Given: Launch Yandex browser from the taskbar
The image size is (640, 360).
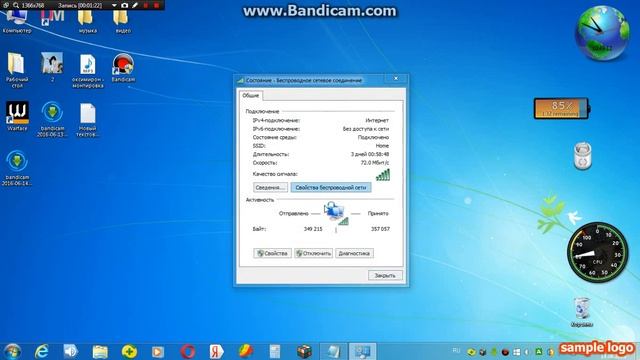Looking at the screenshot, I should tap(216, 351).
